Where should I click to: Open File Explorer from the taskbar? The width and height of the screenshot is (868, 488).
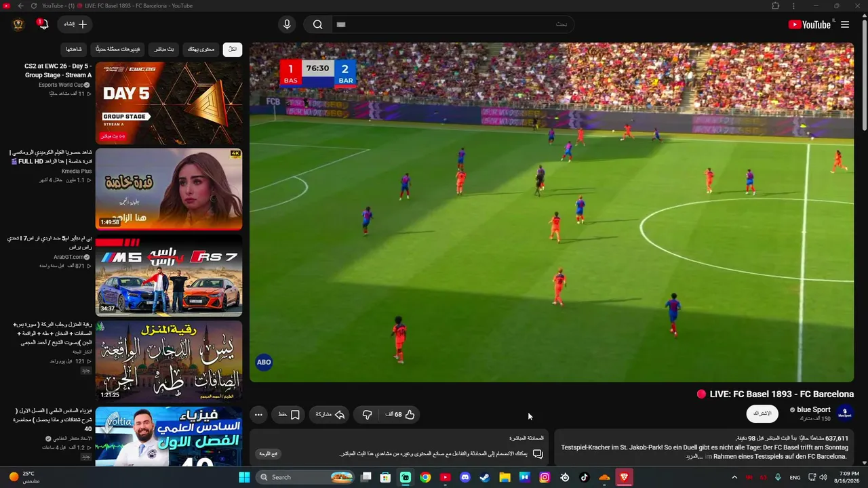point(505,477)
